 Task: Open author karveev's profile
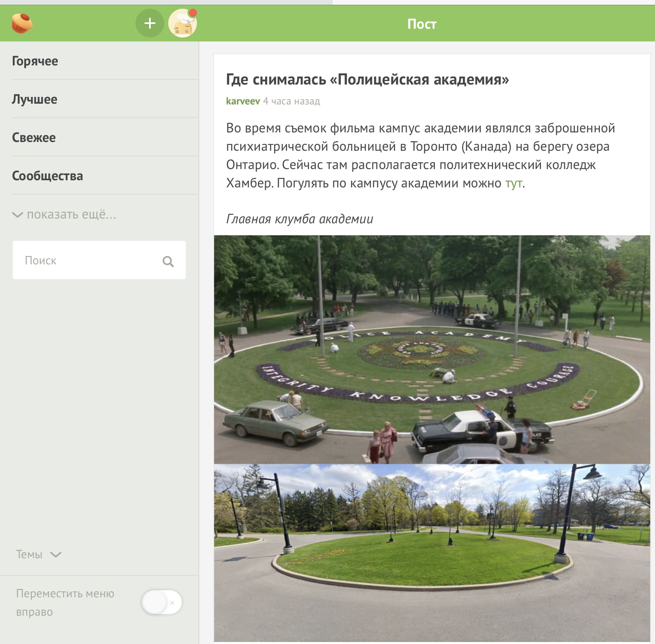(x=243, y=101)
